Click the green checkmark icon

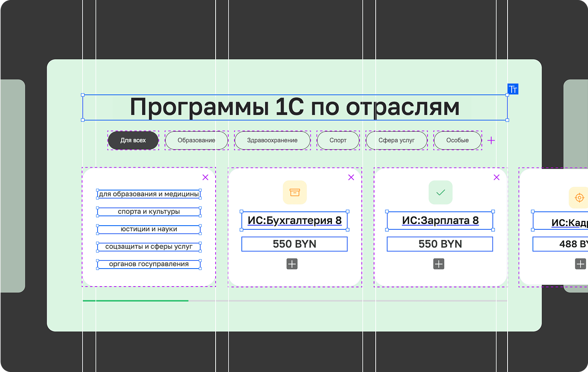pos(441,192)
